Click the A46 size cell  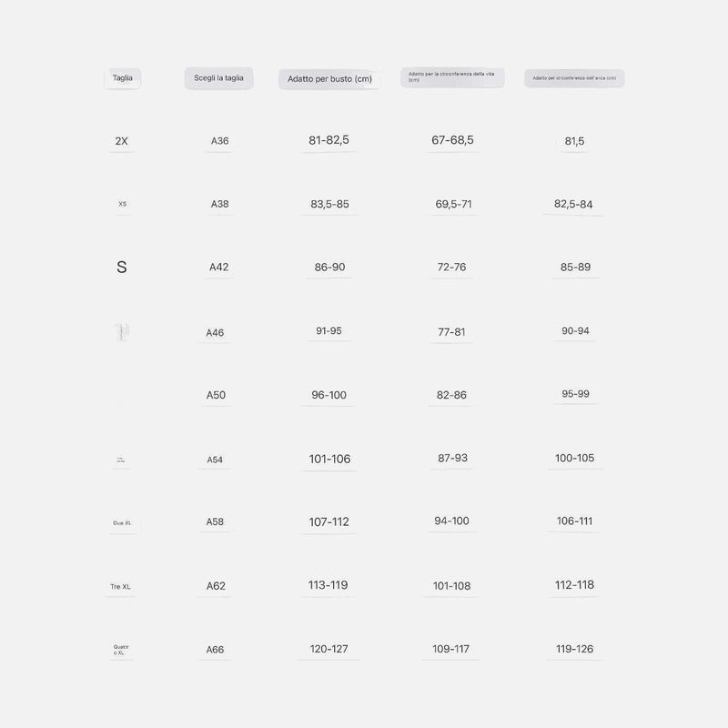tap(215, 332)
